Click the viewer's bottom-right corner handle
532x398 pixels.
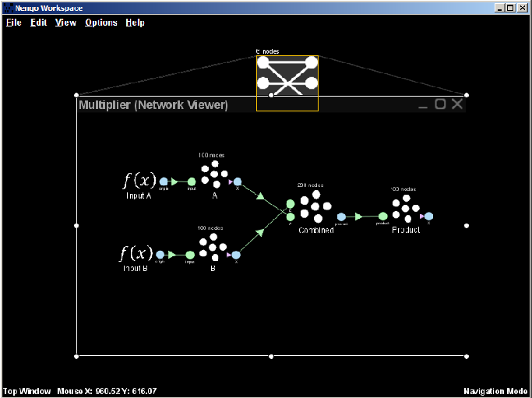point(467,356)
